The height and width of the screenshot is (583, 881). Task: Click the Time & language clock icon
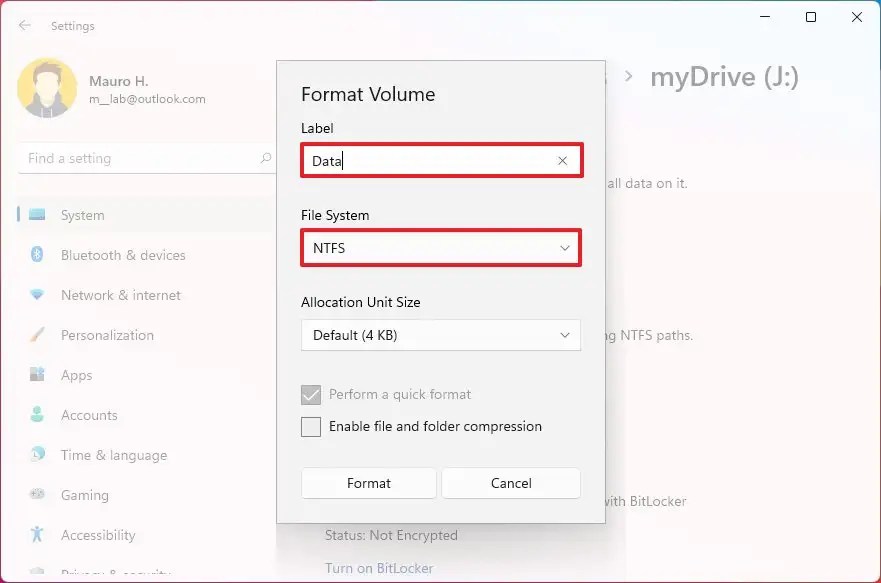[x=36, y=455]
